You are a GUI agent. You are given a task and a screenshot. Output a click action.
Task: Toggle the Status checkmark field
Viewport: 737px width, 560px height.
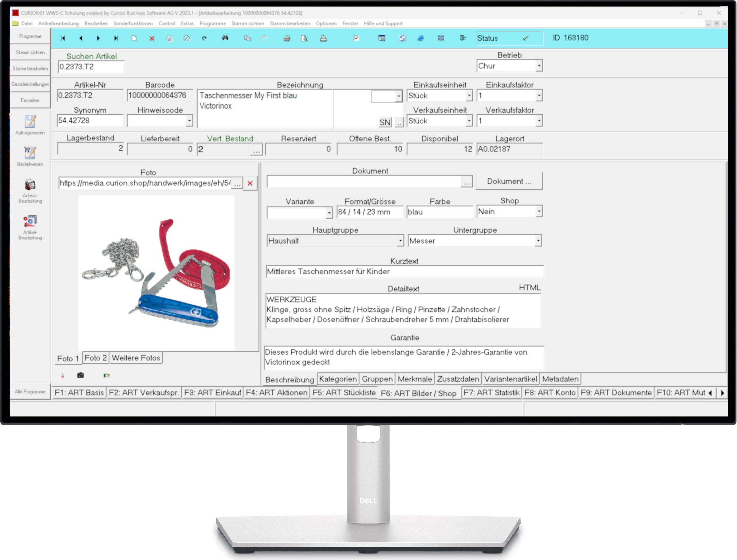[x=525, y=38]
